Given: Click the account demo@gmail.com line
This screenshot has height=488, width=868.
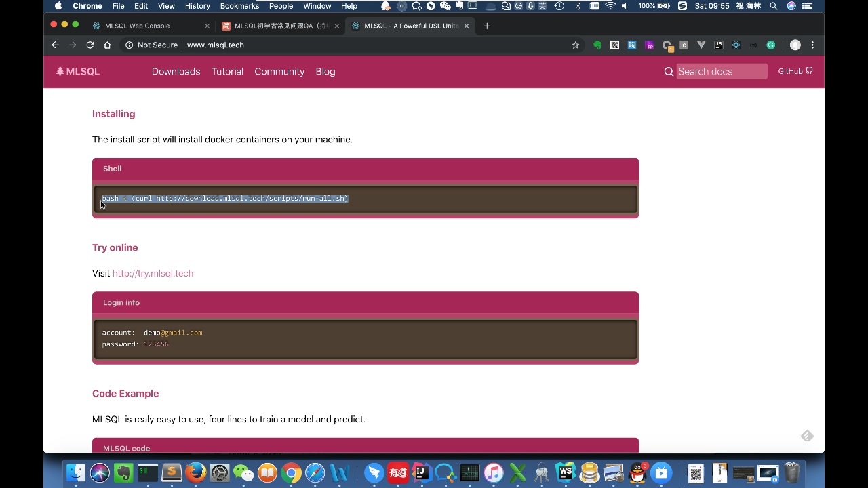Looking at the screenshot, I should [x=153, y=333].
